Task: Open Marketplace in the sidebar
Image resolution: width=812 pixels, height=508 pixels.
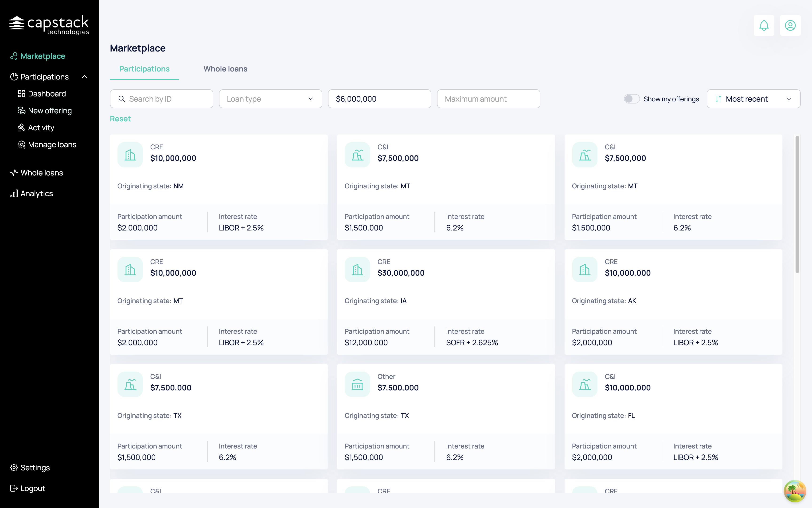Action: click(43, 56)
